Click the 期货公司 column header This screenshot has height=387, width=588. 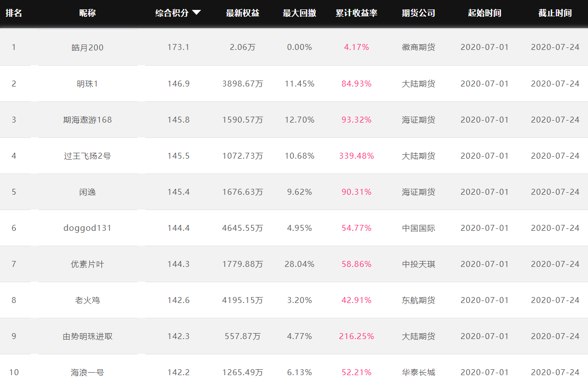coord(419,13)
